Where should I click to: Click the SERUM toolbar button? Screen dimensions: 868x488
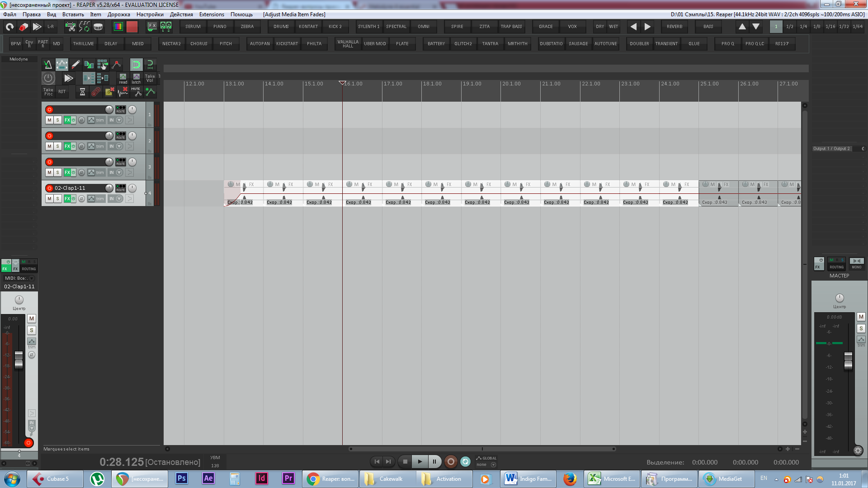193,27
